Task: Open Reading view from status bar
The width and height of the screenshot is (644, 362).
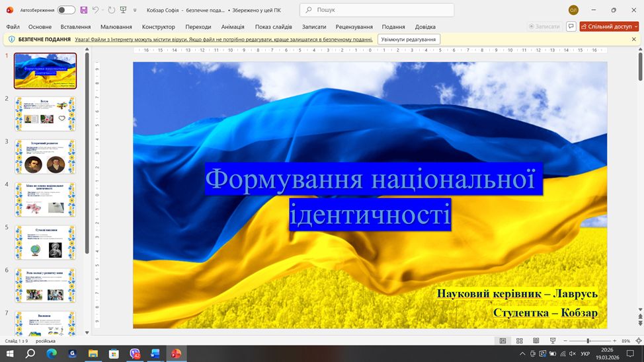Action: point(536,341)
